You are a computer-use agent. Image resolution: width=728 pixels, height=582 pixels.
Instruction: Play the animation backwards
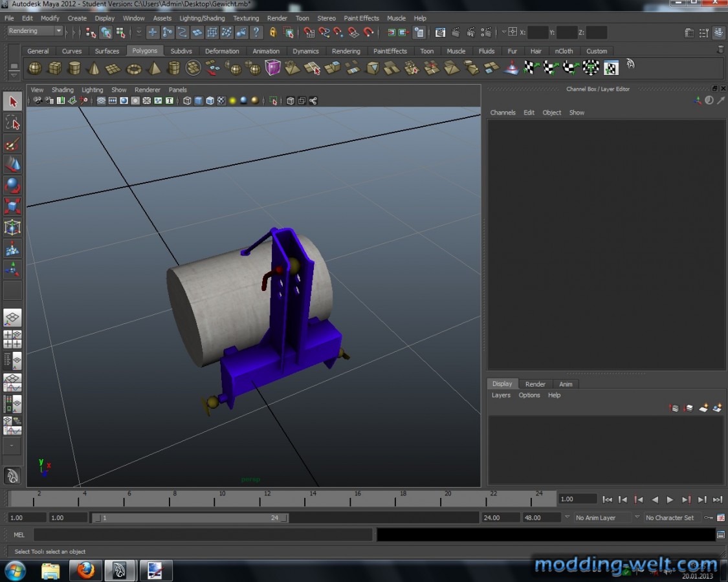point(655,499)
